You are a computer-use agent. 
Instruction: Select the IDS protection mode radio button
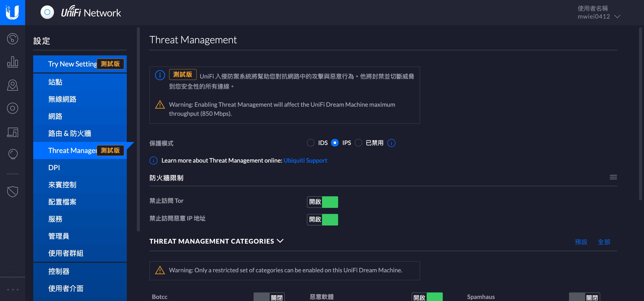coord(311,143)
